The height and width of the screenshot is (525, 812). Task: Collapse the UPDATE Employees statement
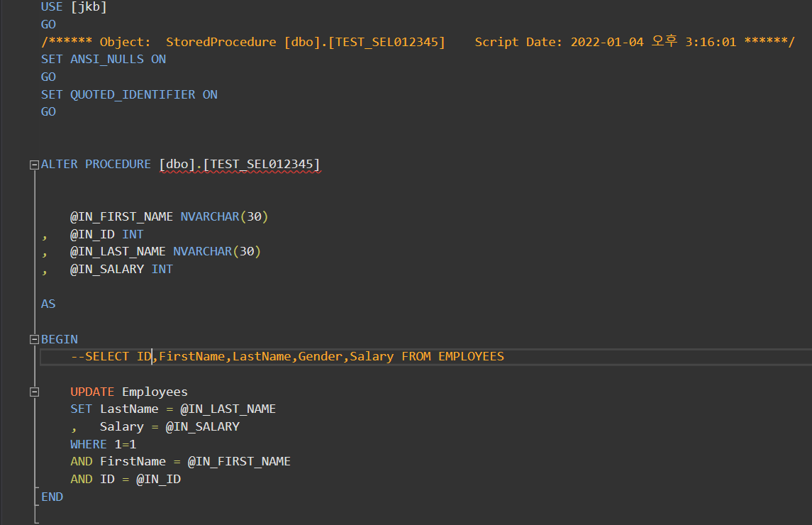pyautogui.click(x=34, y=392)
